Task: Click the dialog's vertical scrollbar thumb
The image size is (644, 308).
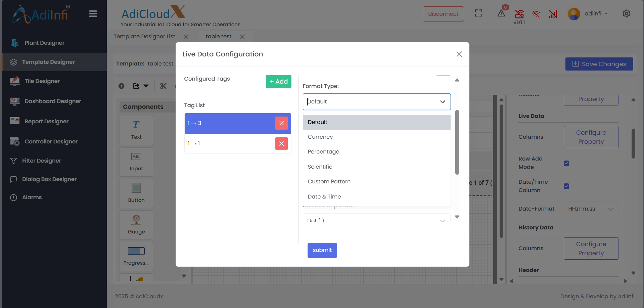Action: 457,142
